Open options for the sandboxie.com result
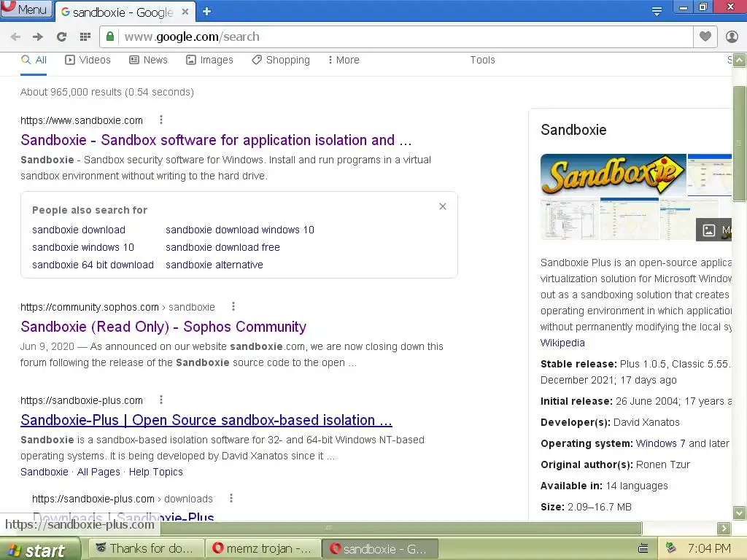 pyautogui.click(x=161, y=120)
